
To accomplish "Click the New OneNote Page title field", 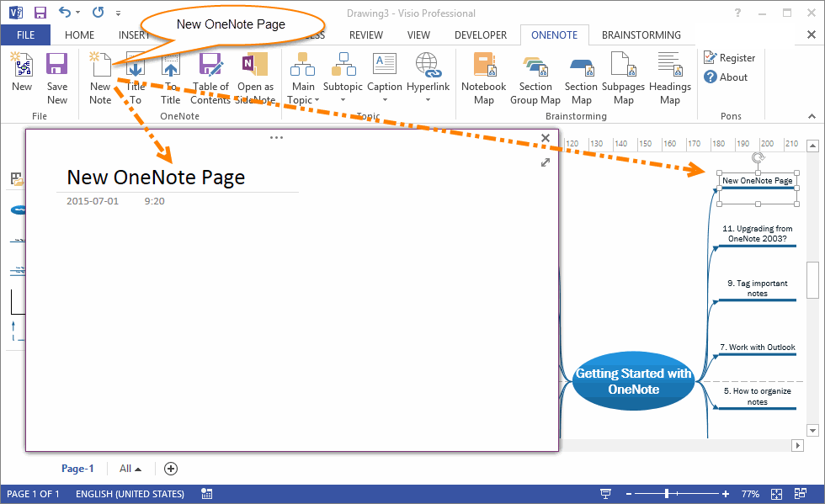I will coord(156,178).
